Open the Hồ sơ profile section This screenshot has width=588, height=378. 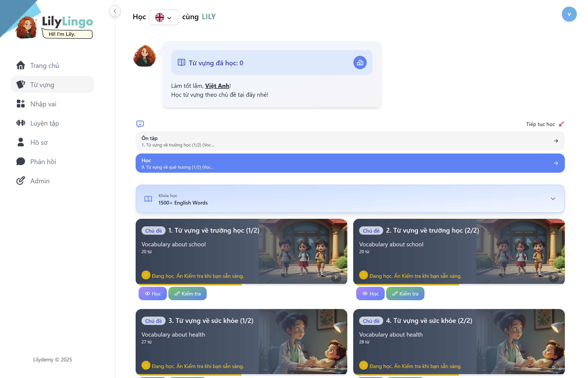pyautogui.click(x=39, y=142)
